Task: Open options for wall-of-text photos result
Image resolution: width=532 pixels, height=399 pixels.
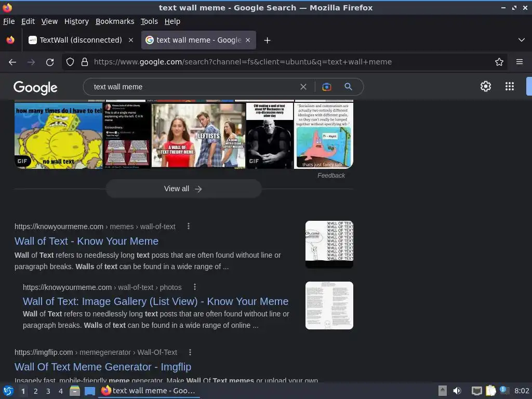Action: coord(195,287)
